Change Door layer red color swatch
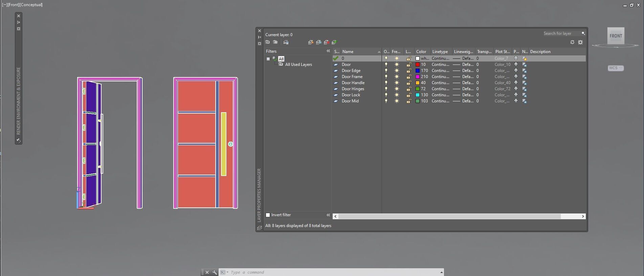This screenshot has height=276, width=644. pos(418,65)
